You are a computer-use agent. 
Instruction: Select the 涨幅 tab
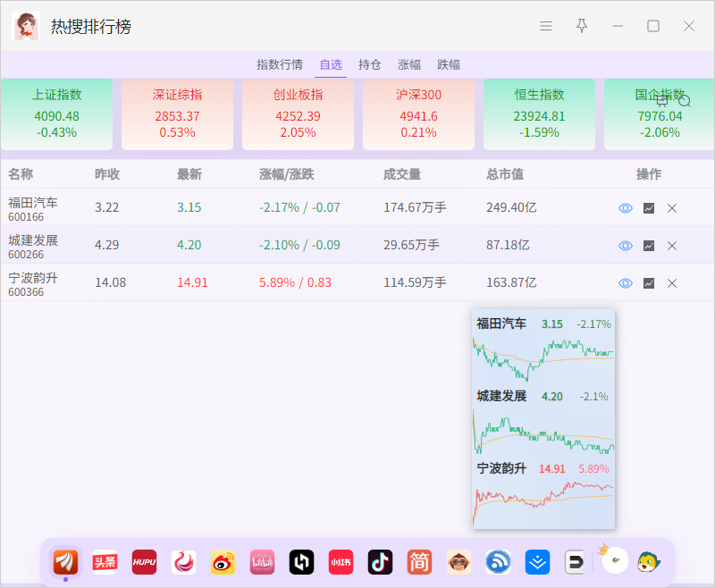point(409,64)
